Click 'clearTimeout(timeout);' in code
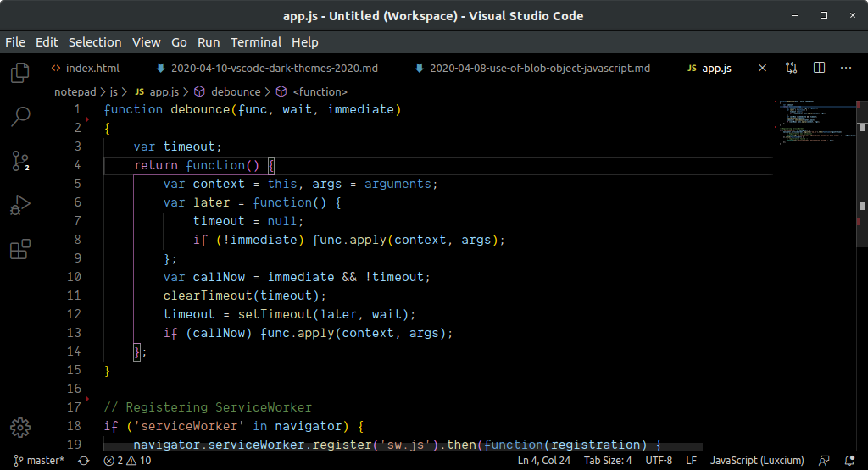The height and width of the screenshot is (470, 868). [x=245, y=296]
